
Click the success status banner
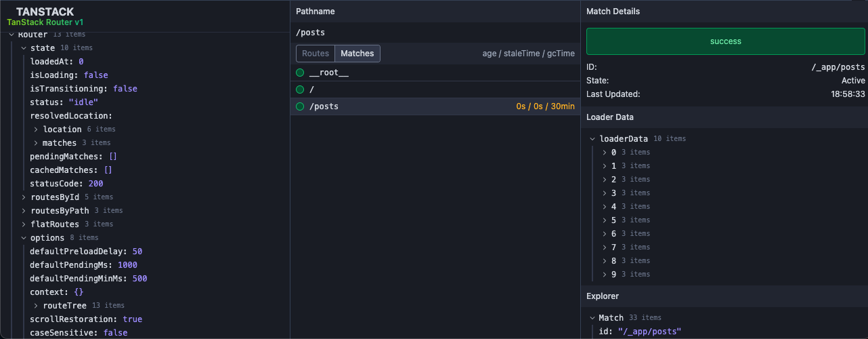(x=725, y=41)
